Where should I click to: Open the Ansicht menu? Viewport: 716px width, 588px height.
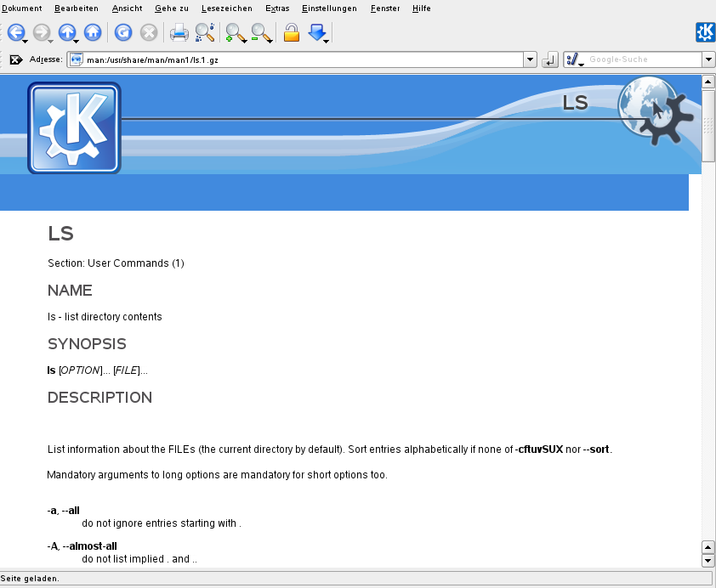click(x=127, y=8)
